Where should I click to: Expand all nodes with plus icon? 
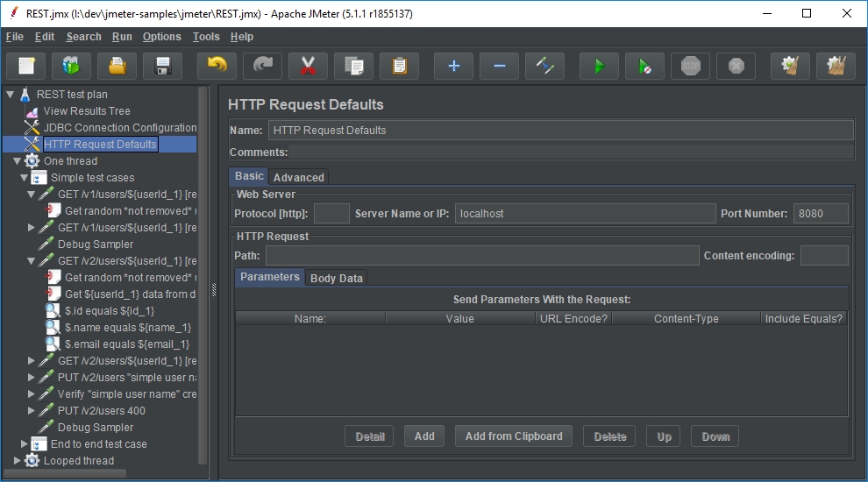coord(453,67)
